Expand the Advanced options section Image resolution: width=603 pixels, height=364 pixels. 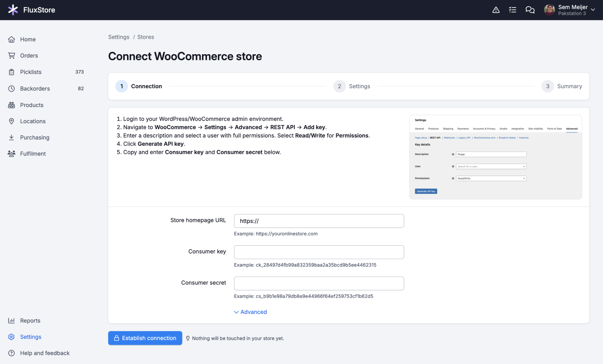(250, 312)
